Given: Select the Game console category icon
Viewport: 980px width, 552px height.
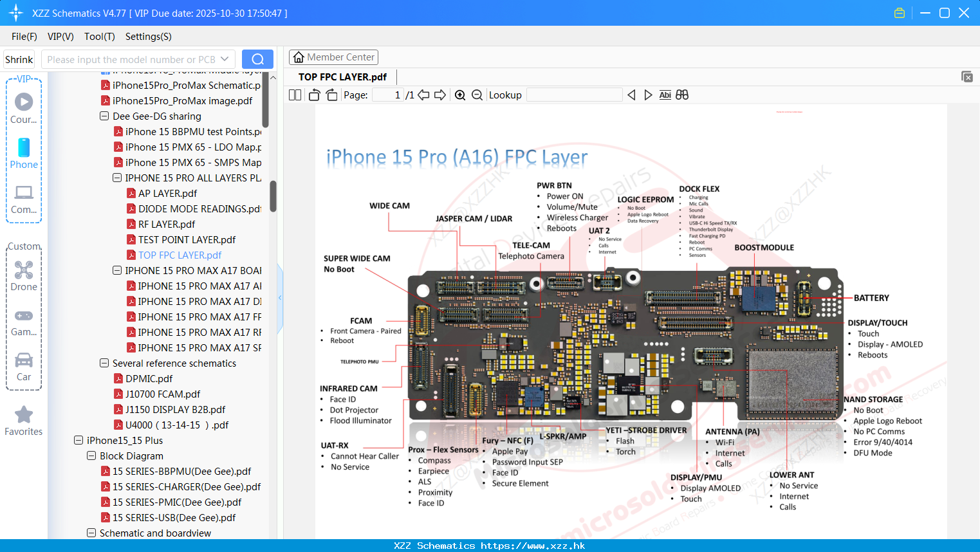Looking at the screenshot, I should [24, 315].
